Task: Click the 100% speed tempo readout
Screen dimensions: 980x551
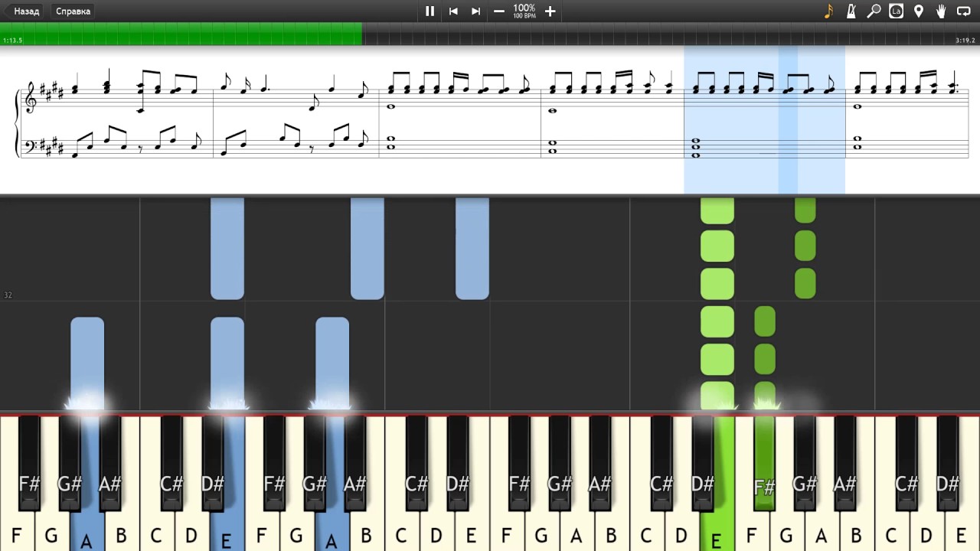Action: 524,11
